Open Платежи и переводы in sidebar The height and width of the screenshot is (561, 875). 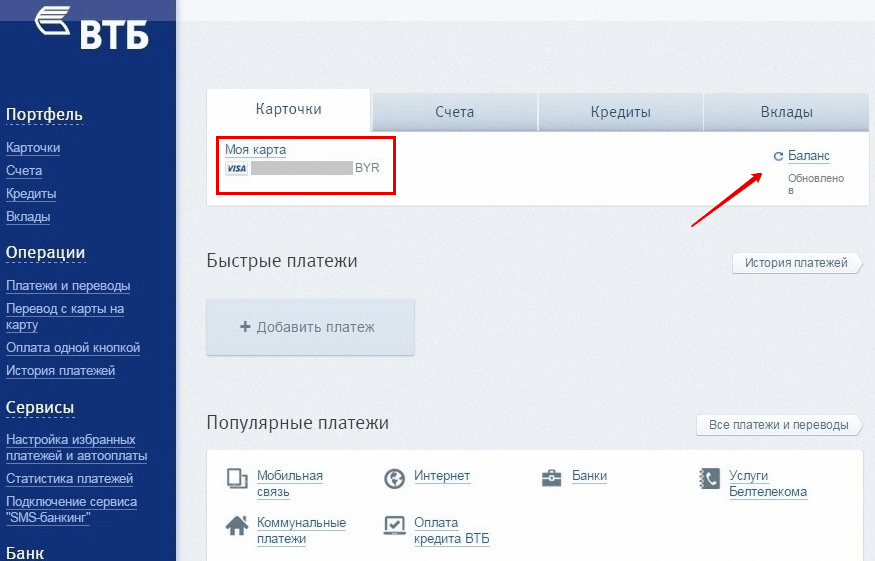[x=68, y=286]
